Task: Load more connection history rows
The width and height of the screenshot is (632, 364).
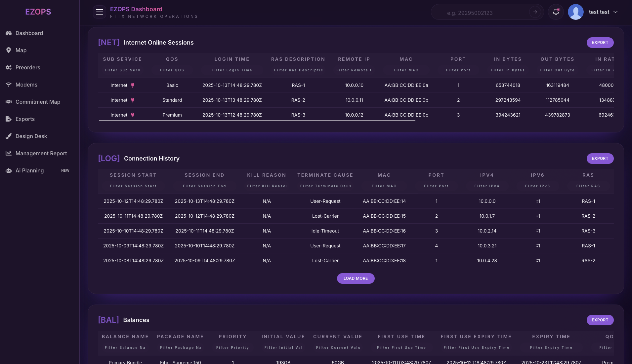Action: click(x=356, y=278)
